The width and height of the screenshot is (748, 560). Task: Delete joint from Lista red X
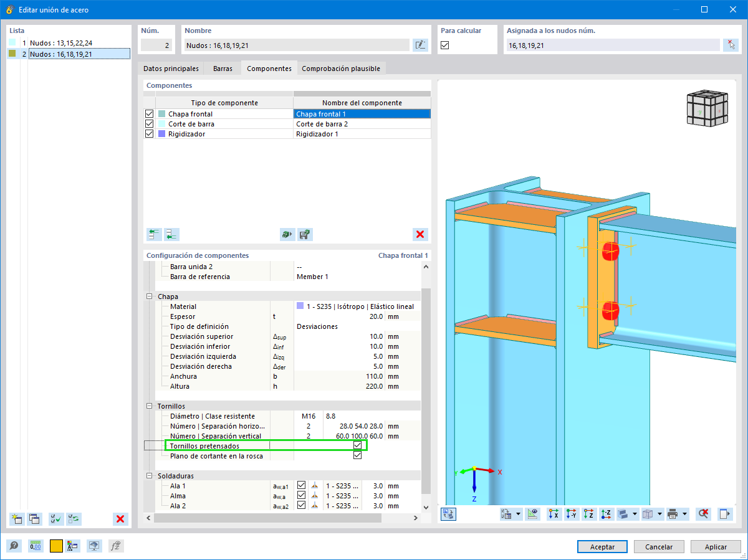(121, 518)
